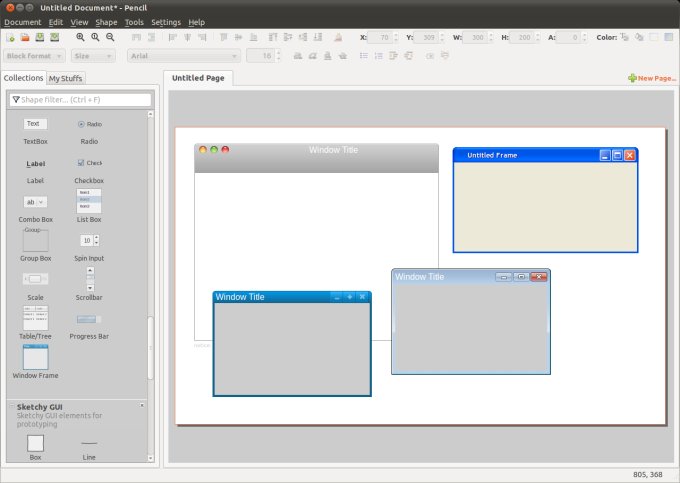Select the Label shape in Collections
Viewport: 680px width, 483px height.
coord(36,171)
